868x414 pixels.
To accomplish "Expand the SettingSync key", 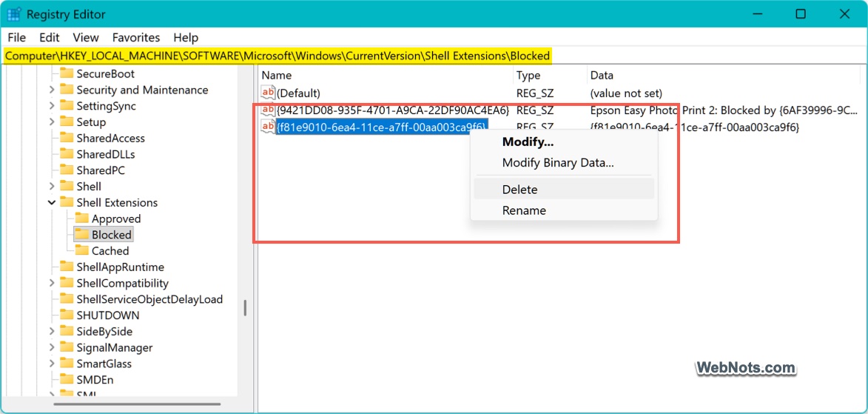I will tap(52, 106).
